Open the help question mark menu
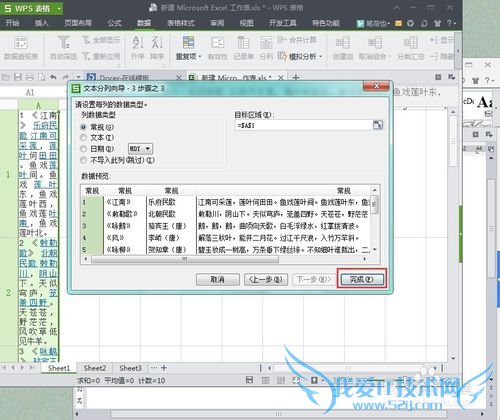500x420 pixels. tap(451, 23)
